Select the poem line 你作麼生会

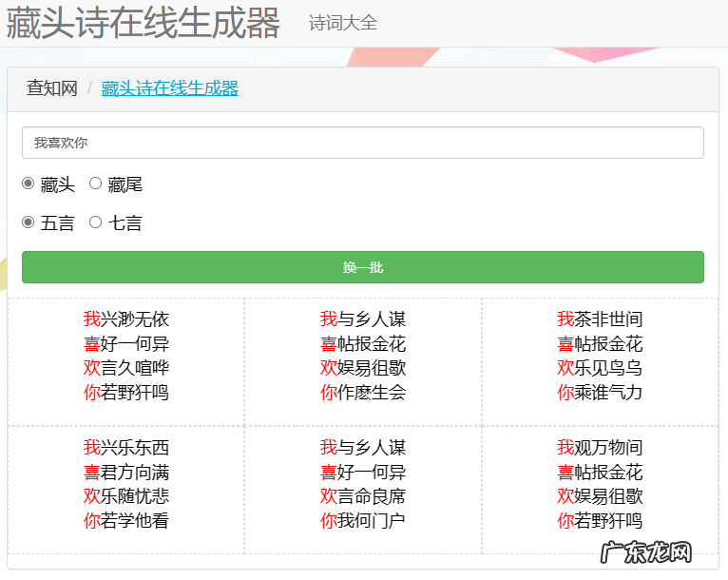363,392
